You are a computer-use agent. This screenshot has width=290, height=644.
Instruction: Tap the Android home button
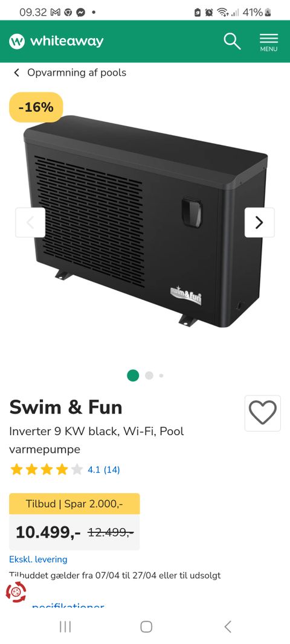pos(146,626)
